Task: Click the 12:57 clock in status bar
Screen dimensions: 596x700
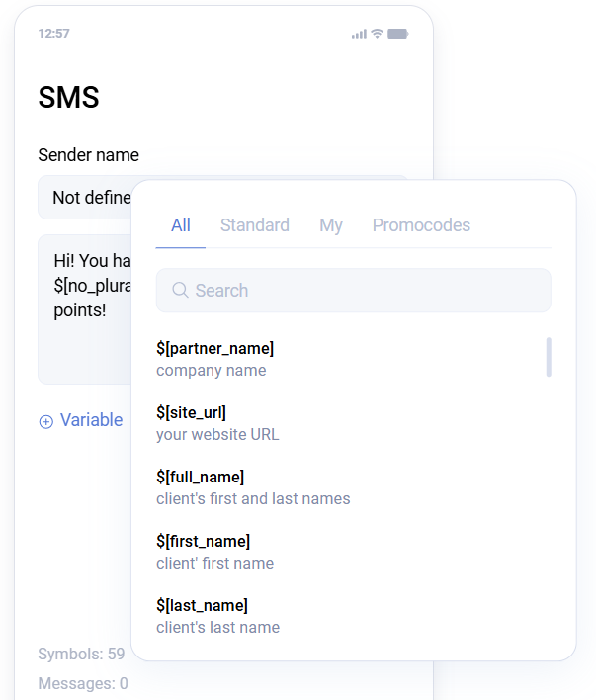Action: tap(53, 34)
